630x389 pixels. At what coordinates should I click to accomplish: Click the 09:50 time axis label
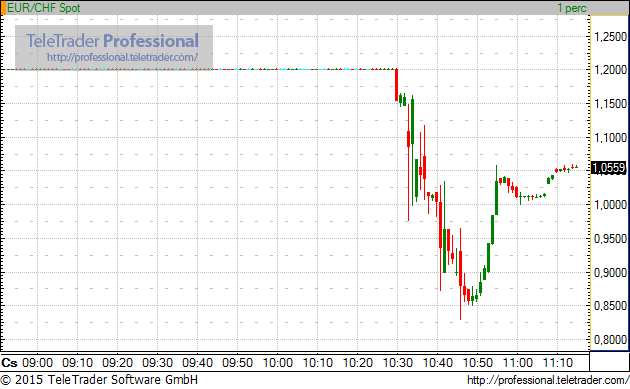(x=237, y=363)
